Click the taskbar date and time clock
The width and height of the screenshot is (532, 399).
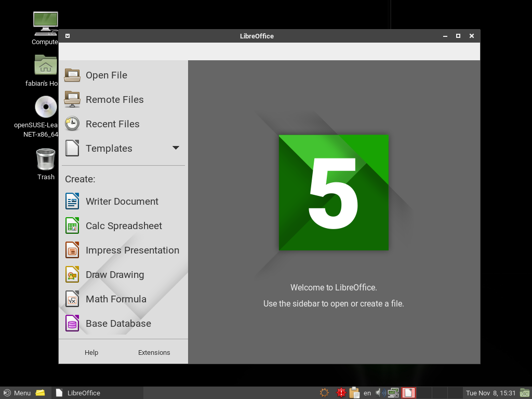(x=490, y=393)
